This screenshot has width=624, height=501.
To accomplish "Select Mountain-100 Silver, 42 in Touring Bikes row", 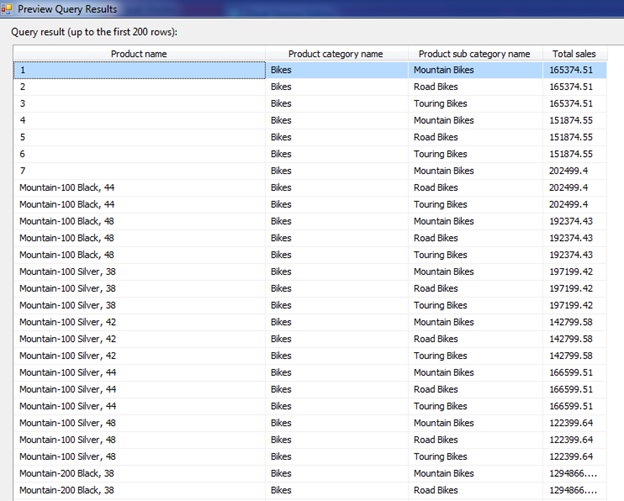I will coord(139,356).
